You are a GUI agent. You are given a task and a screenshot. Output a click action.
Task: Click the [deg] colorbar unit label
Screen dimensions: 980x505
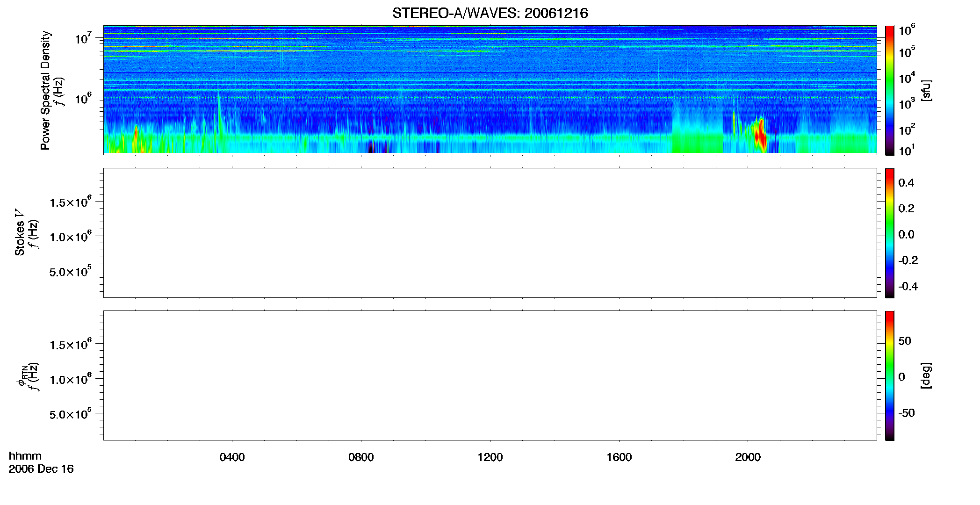click(x=926, y=375)
